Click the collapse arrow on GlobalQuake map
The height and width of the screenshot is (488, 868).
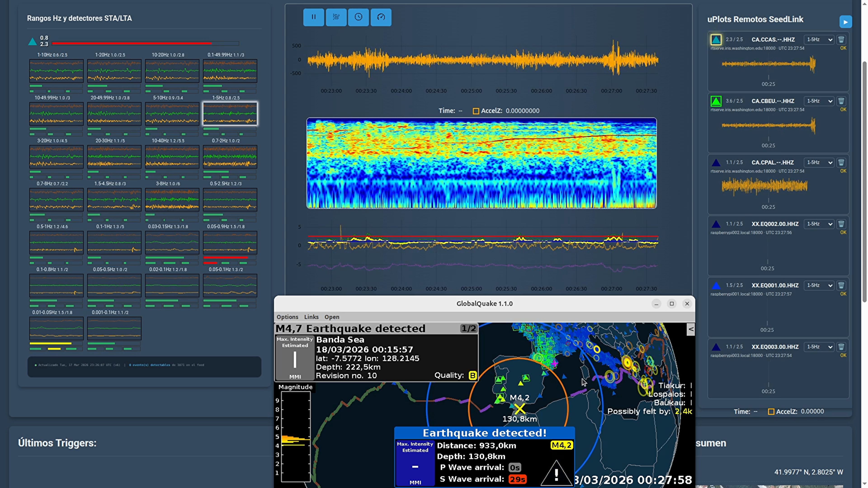[691, 329]
